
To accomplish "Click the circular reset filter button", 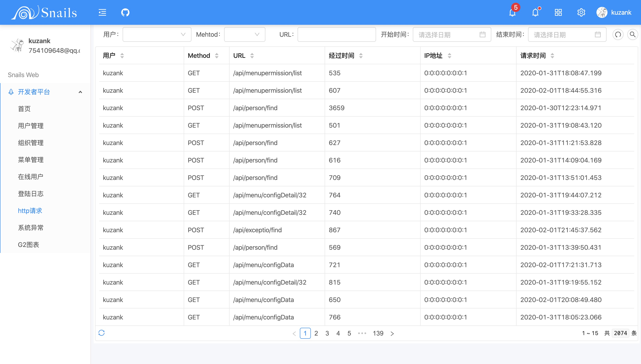I will click(618, 34).
